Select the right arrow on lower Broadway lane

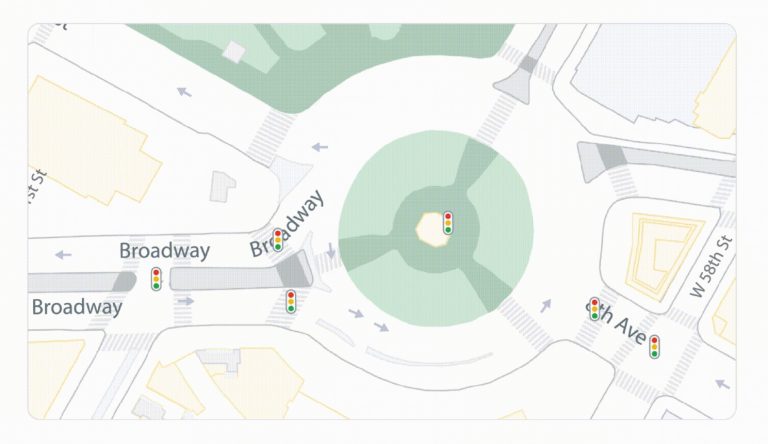pos(186,301)
